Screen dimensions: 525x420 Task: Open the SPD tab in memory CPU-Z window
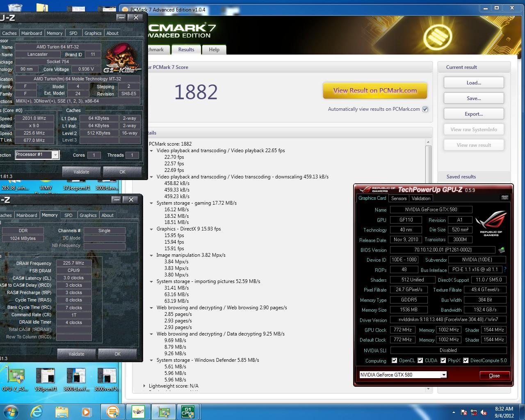68,215
